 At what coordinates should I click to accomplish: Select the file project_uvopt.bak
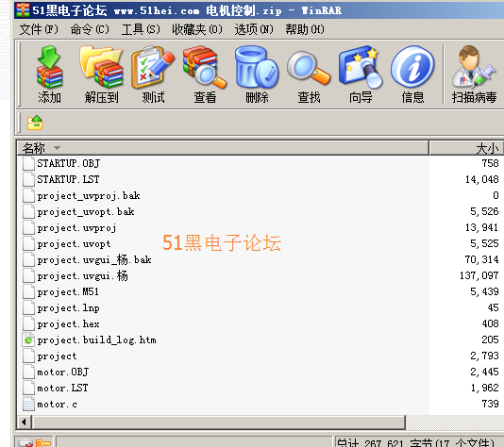tap(86, 211)
